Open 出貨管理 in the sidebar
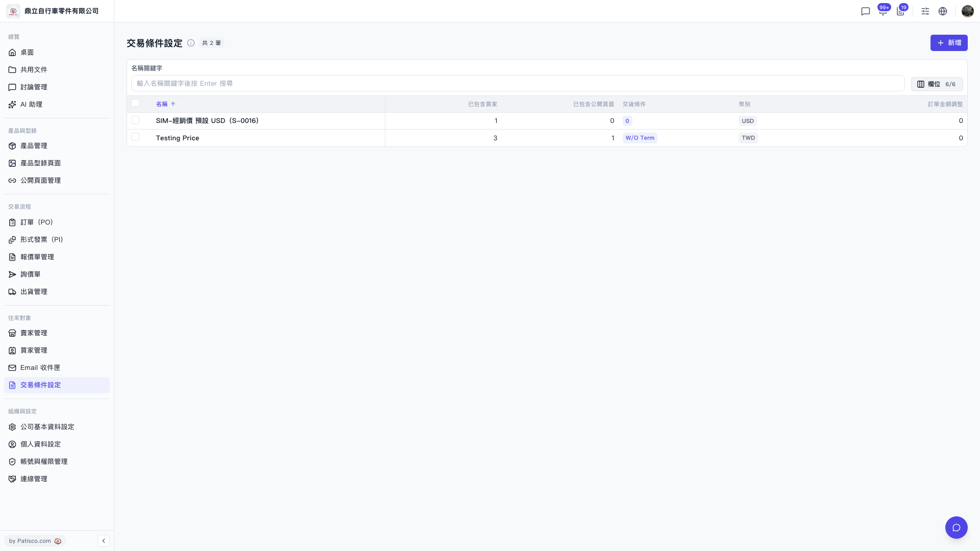 57,292
